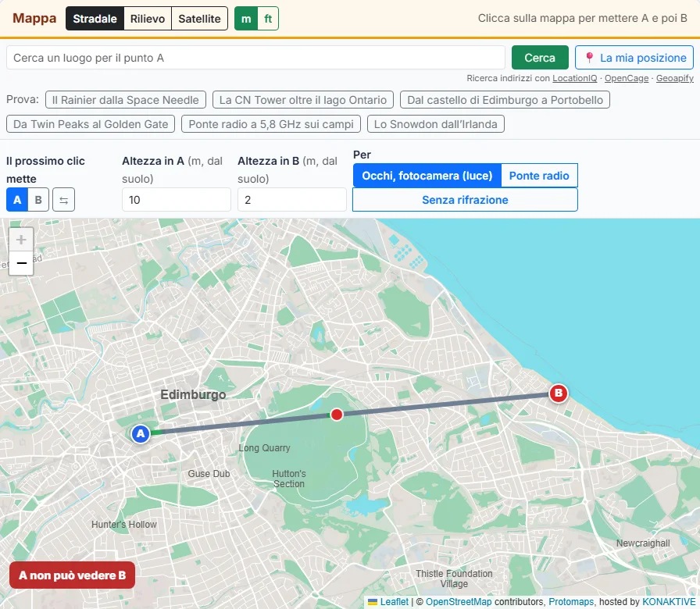The image size is (700, 609).
Task: Zoom out with the map minus button
Action: [21, 263]
